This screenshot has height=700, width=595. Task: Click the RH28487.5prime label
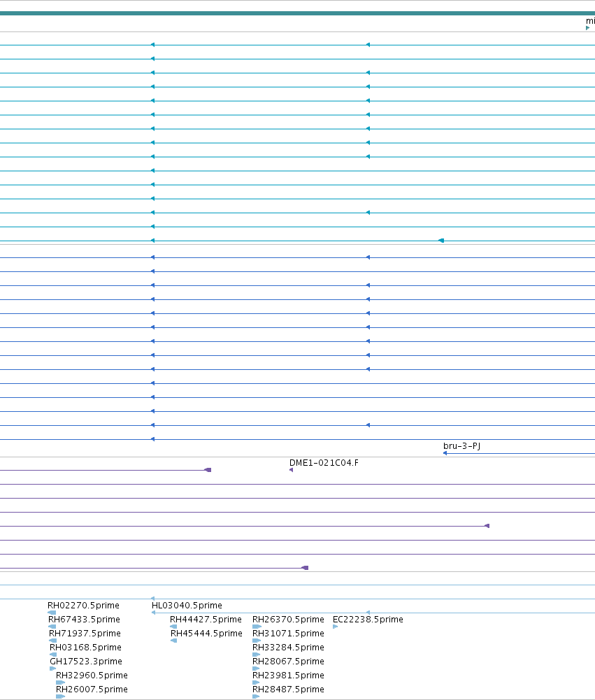pyautogui.click(x=288, y=690)
